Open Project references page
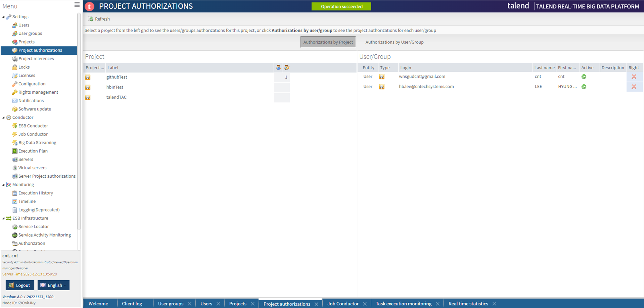 36,59
